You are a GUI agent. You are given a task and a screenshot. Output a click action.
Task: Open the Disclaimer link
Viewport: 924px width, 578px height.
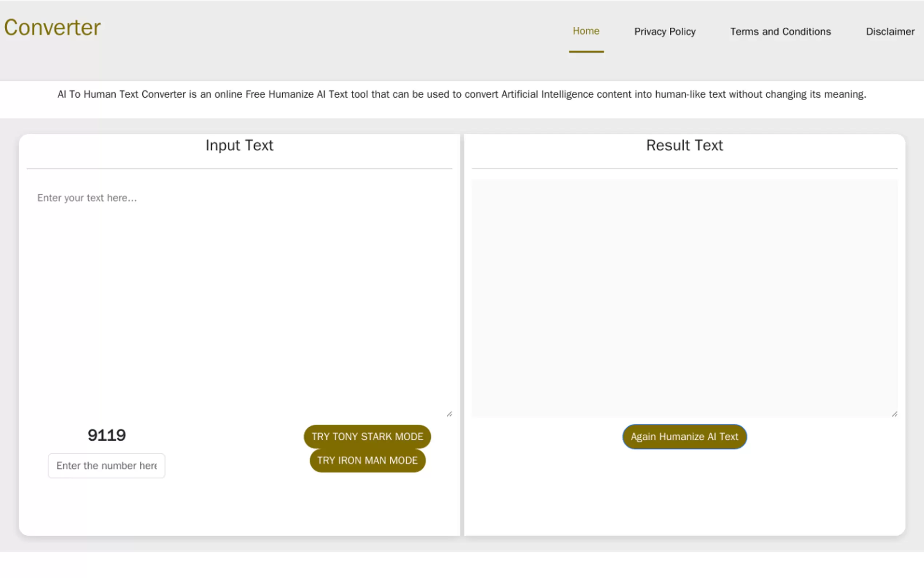(x=889, y=31)
